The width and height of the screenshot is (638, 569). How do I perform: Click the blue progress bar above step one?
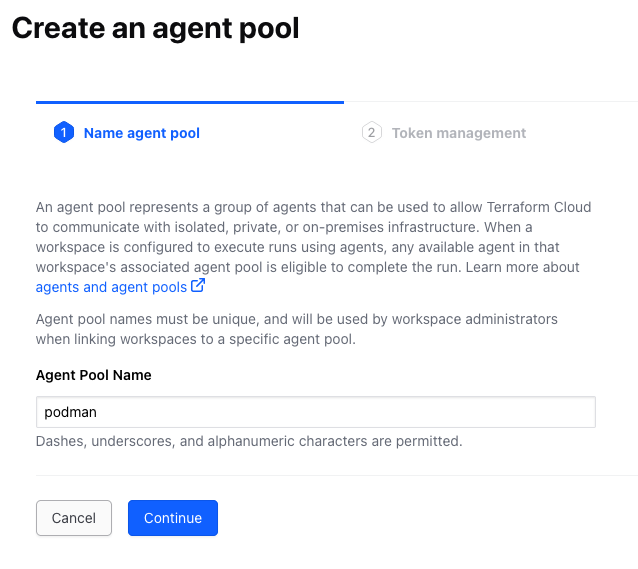click(190, 102)
